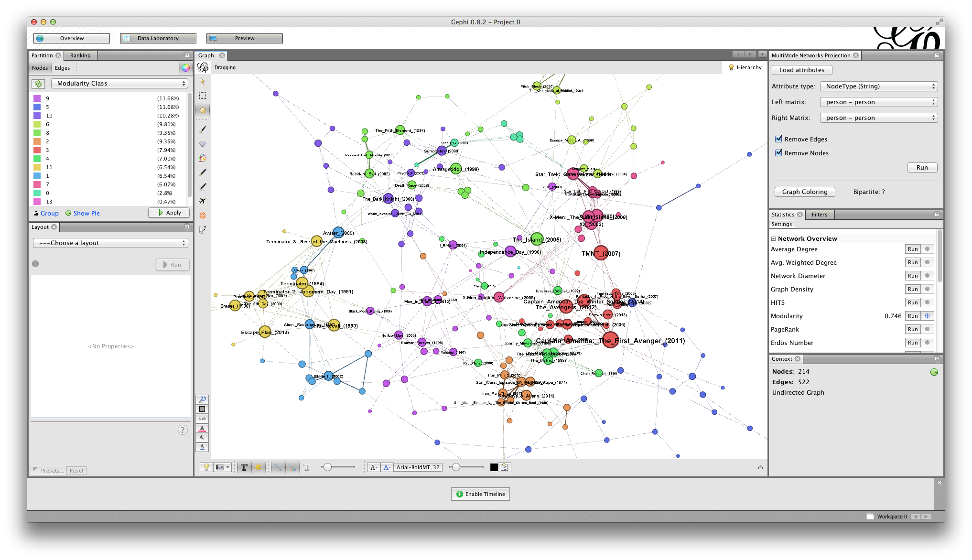Select the paint bucket Brush tool

pos(203,158)
